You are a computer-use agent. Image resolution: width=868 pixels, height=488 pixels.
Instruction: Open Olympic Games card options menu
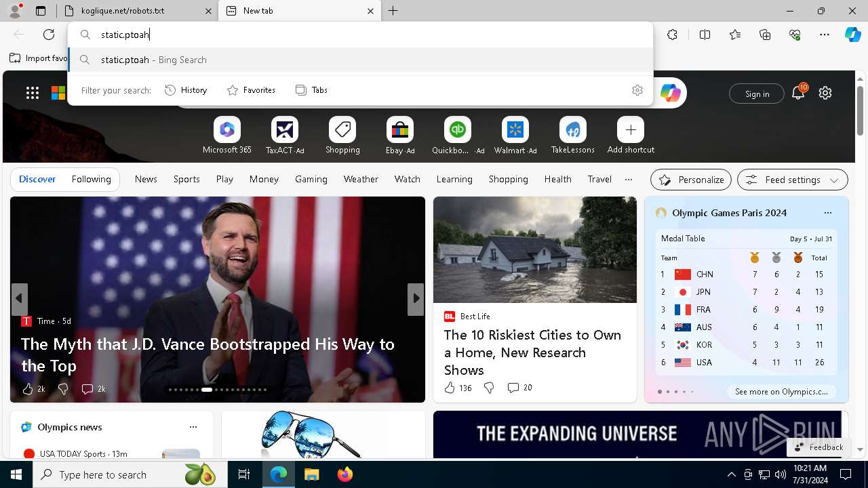[827, 213]
